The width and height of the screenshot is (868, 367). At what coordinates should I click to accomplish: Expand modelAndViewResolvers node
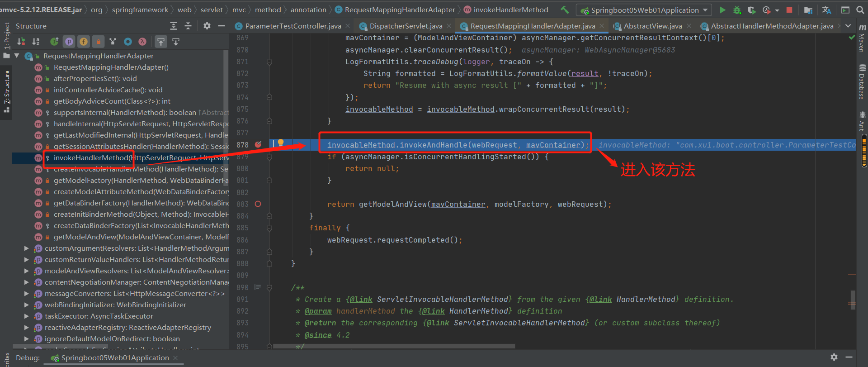(26, 271)
